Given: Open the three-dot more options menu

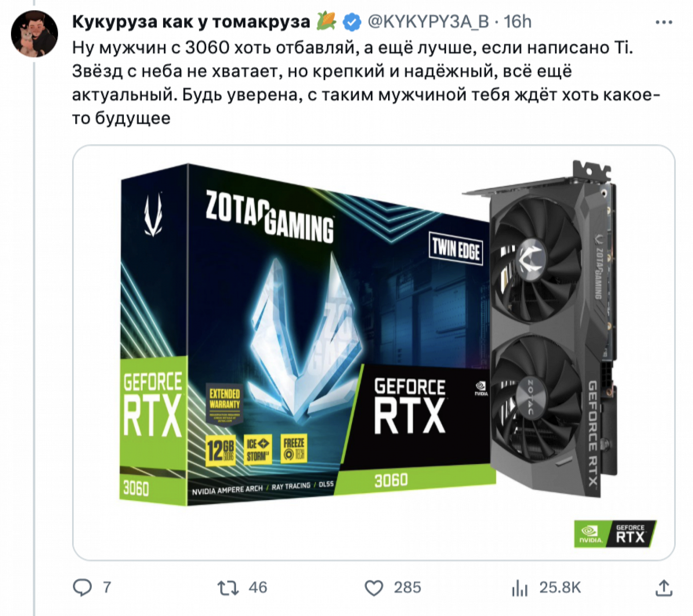Looking at the screenshot, I should (664, 22).
